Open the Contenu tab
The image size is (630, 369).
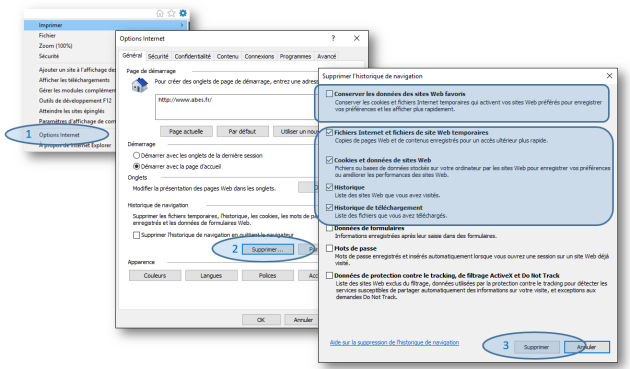tap(228, 57)
